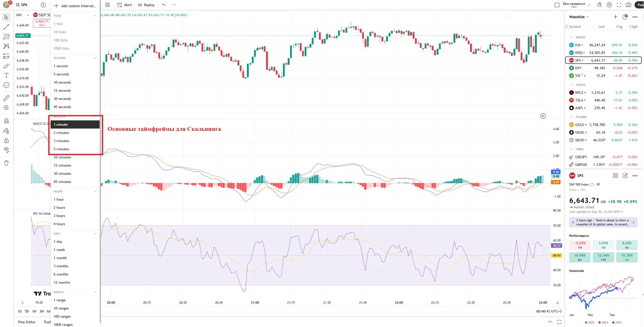Open the Measure ruler tool
The image size is (644, 327).
6,98
